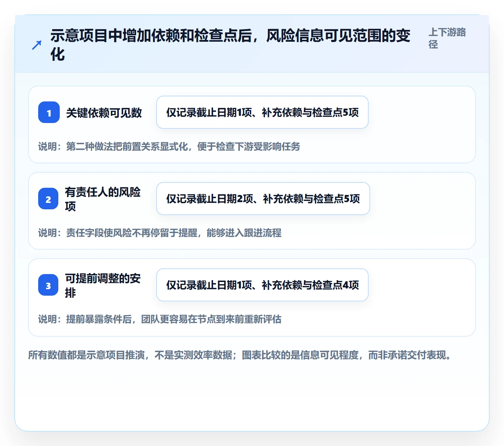This screenshot has width=504, height=446.
Task: Click the number 2 badge icon
Action: (48, 199)
